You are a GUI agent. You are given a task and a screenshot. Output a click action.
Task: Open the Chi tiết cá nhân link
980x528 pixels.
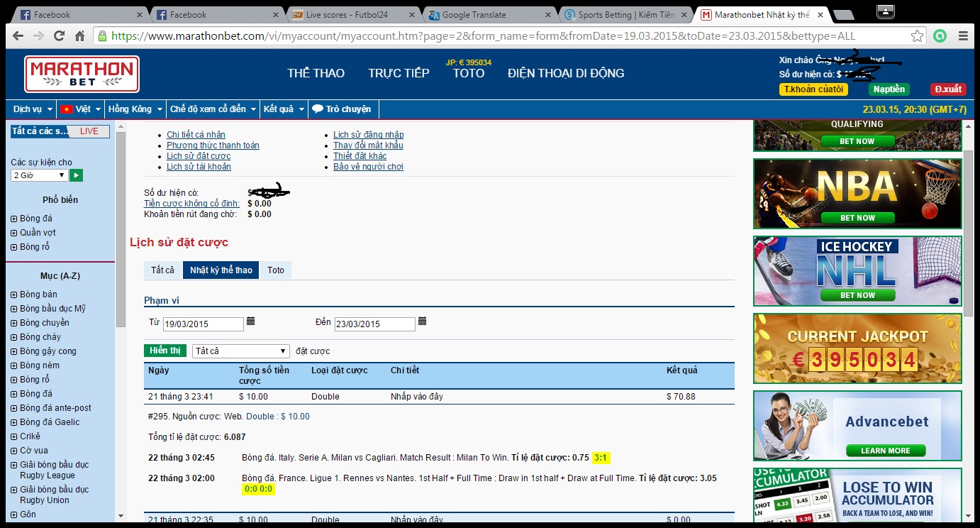(x=196, y=135)
